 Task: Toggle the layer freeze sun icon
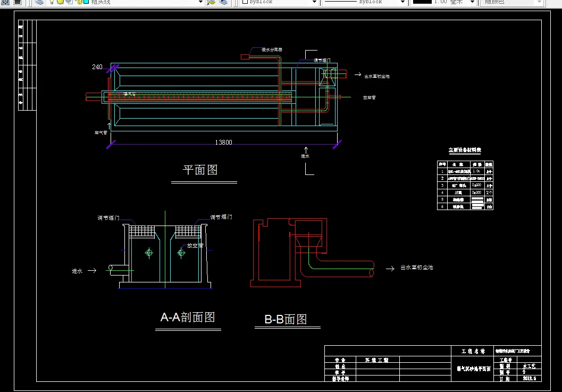(60, 2)
